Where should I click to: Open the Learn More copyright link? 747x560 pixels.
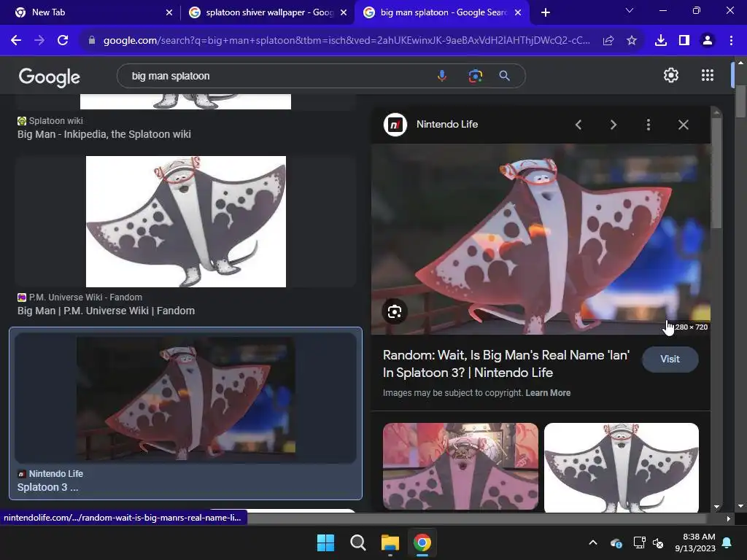[x=548, y=393]
